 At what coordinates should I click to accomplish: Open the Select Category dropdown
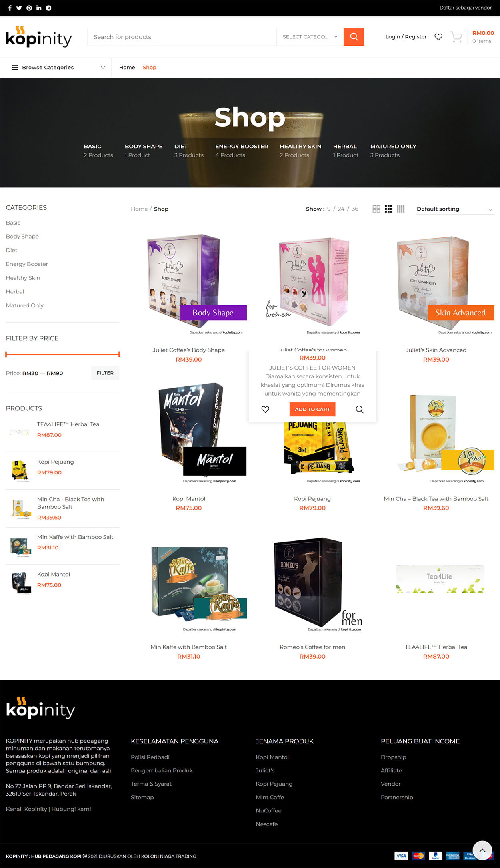[310, 37]
